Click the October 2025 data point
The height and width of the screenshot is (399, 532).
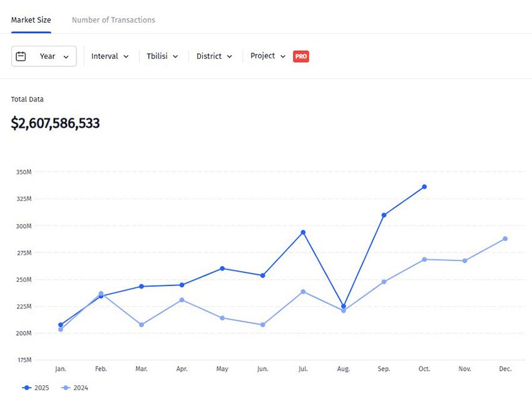[424, 187]
